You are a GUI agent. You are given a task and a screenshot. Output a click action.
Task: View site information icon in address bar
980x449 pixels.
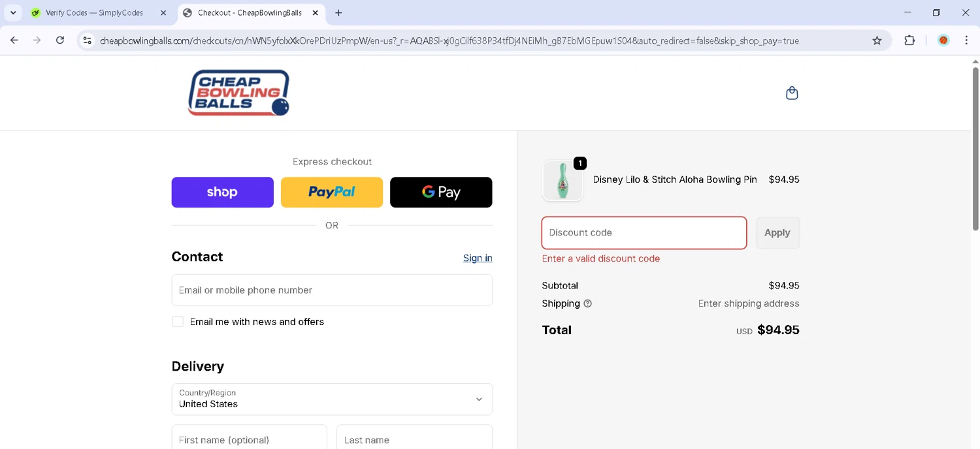pos(87,40)
